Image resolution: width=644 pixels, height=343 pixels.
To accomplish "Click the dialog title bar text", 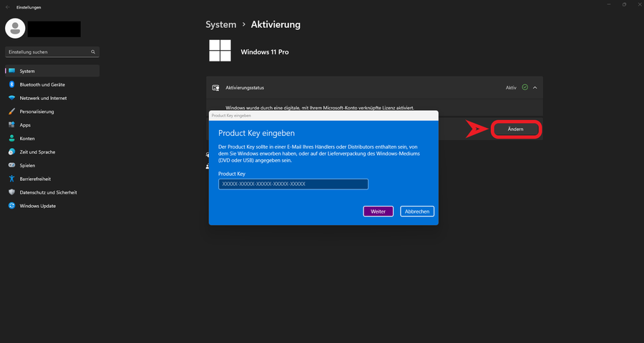I will (x=231, y=116).
